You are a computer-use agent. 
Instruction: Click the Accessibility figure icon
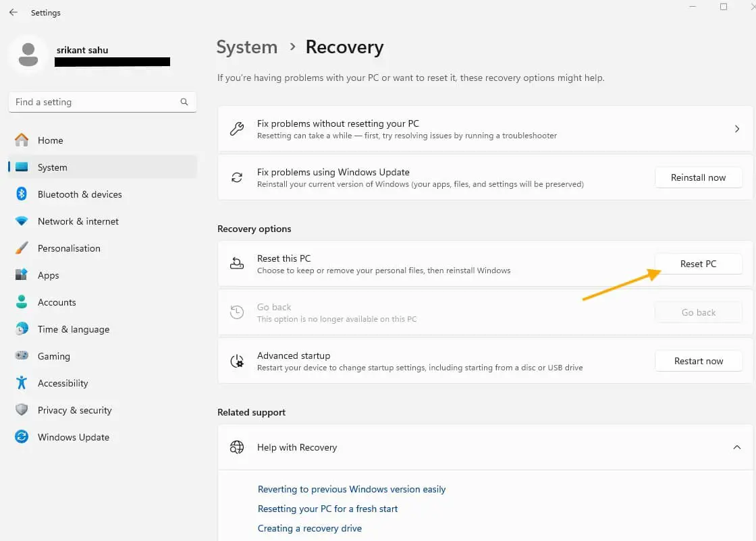(22, 383)
